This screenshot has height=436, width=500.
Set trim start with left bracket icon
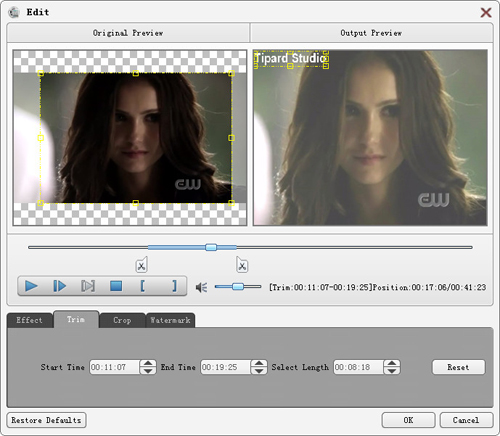tap(143, 286)
